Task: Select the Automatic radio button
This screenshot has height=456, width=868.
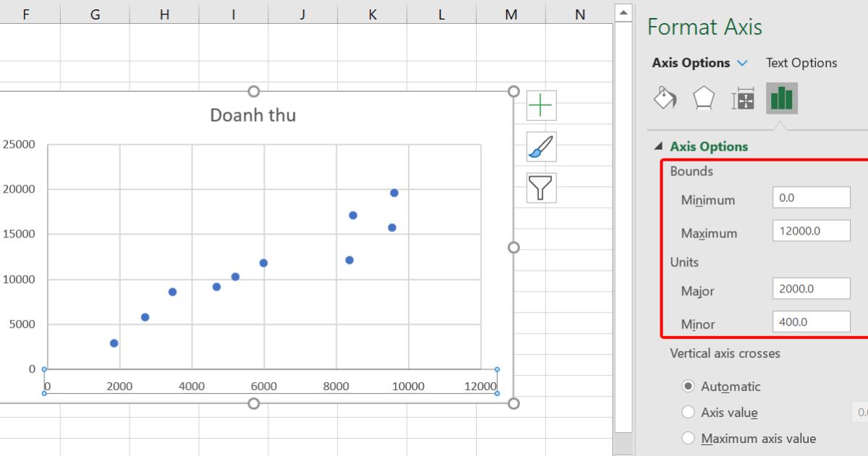Action: 688,386
